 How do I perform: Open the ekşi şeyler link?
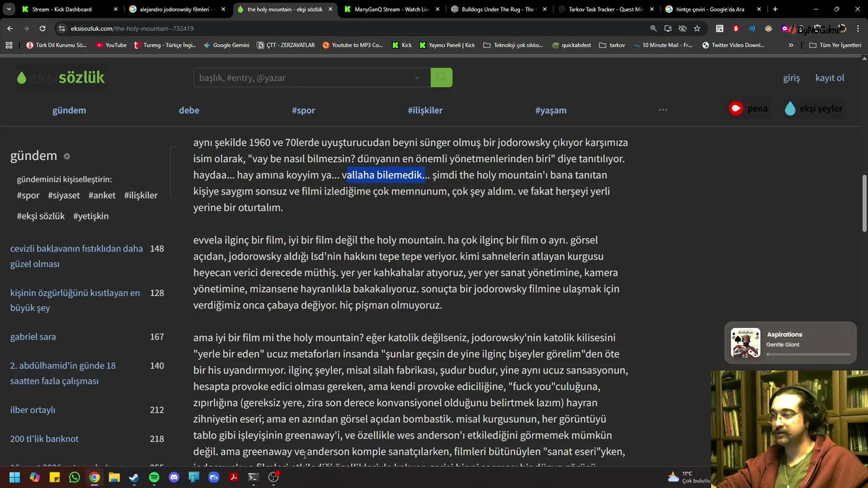tap(813, 108)
